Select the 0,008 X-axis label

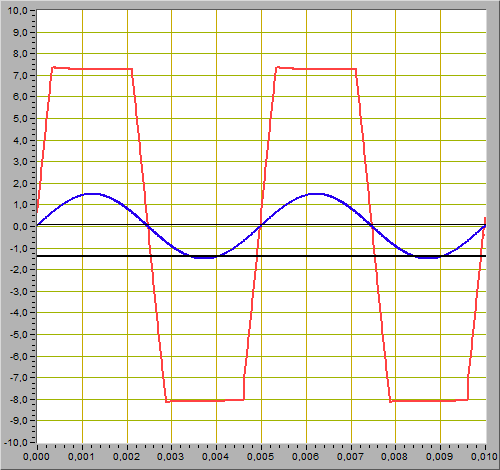tap(395, 457)
